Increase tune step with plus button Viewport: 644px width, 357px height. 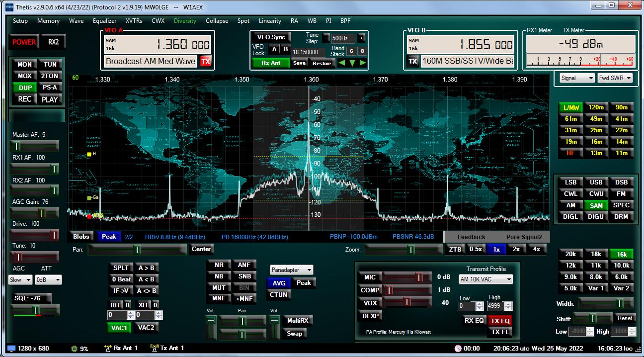pos(361,38)
